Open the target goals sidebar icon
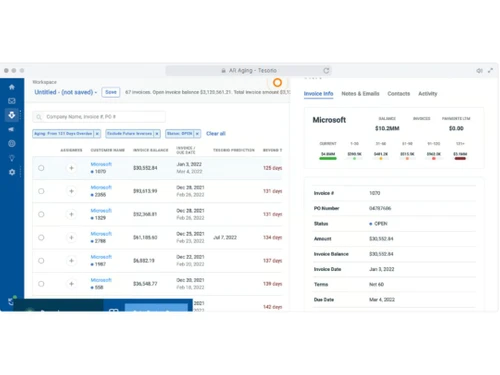 tap(12, 144)
